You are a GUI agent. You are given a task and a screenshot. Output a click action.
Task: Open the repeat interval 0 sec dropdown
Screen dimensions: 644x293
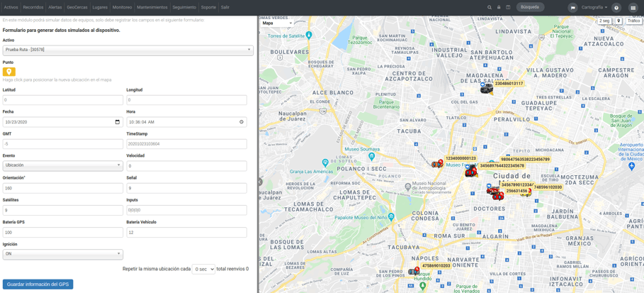point(203,269)
